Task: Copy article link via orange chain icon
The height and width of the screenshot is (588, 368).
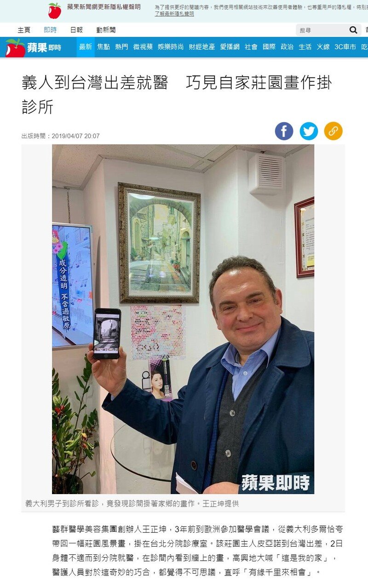Action: pos(333,131)
